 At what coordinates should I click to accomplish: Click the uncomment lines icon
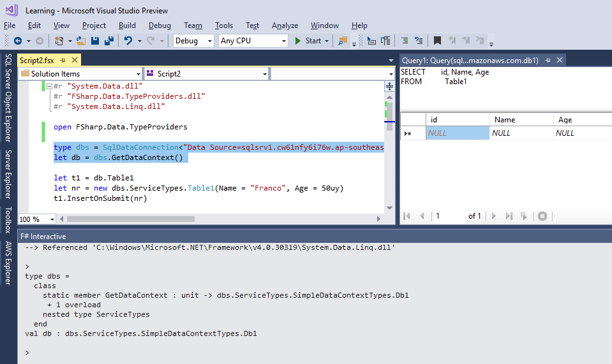(419, 41)
